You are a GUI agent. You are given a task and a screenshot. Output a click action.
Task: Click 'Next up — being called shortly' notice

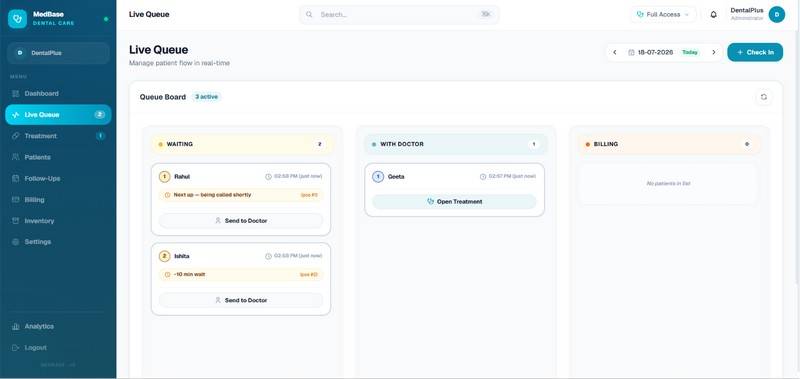(x=241, y=195)
